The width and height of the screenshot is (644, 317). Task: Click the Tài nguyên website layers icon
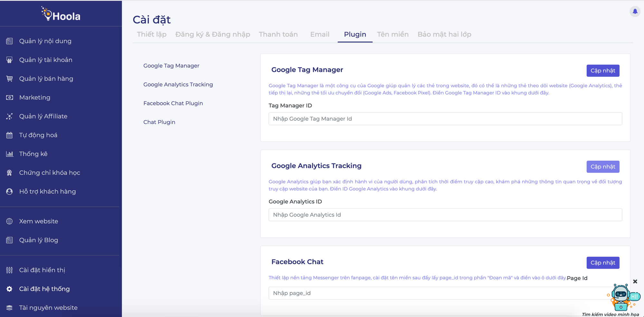9,308
